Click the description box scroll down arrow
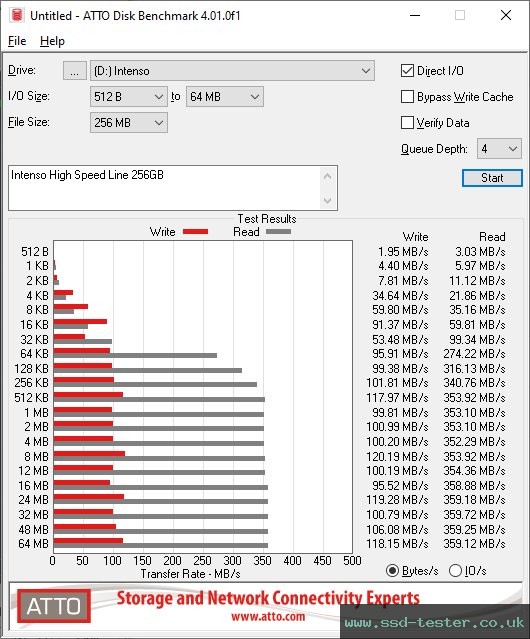The image size is (530, 639). [328, 201]
